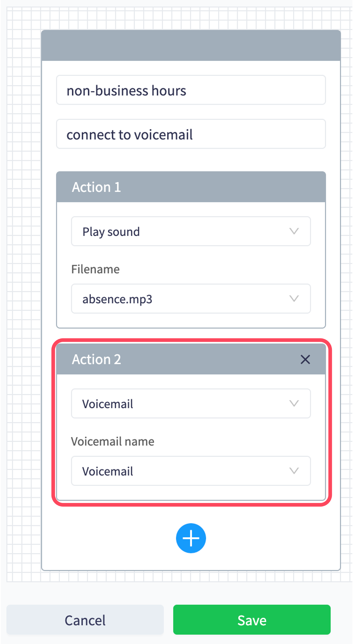The image size is (353, 644).
Task: Select the Action 1 header bar
Action: click(191, 187)
